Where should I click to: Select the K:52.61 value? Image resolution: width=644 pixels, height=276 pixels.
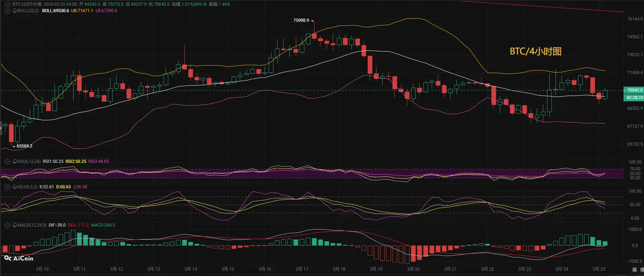click(x=47, y=187)
